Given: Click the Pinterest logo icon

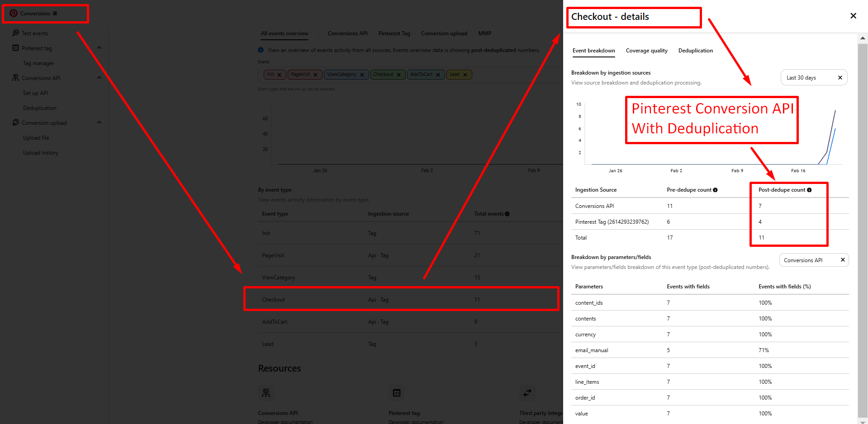Looking at the screenshot, I should [x=14, y=14].
